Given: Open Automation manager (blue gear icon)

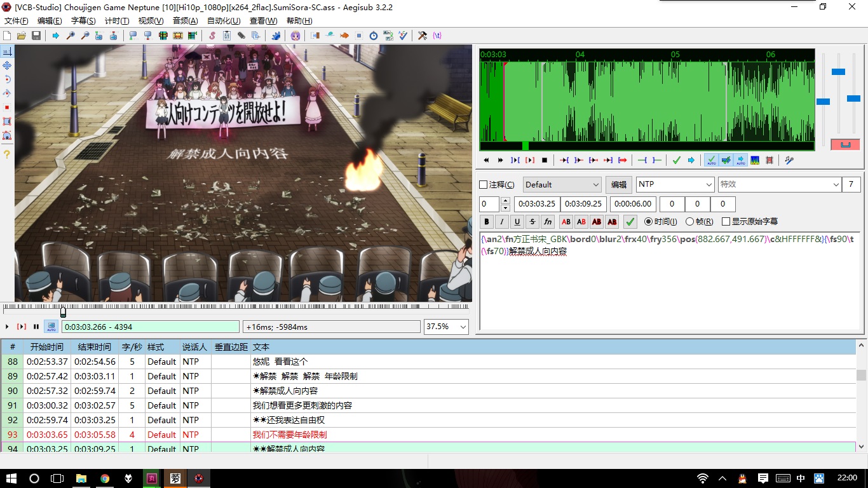Looking at the screenshot, I should (x=276, y=36).
